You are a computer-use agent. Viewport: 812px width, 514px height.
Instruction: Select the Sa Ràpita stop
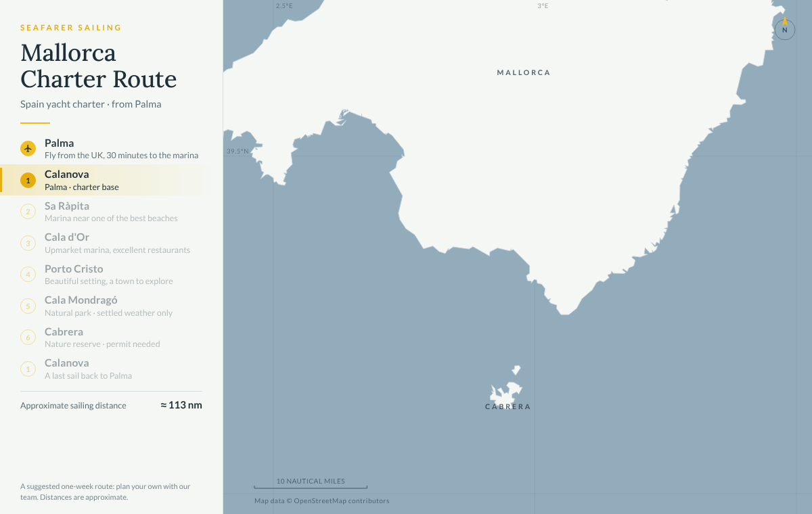(111, 212)
